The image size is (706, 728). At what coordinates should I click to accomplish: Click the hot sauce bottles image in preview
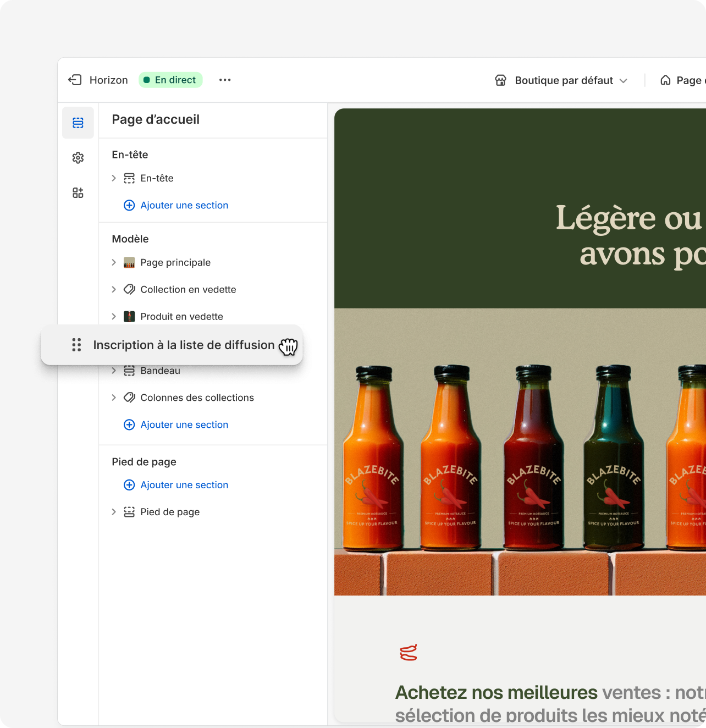tap(520, 452)
